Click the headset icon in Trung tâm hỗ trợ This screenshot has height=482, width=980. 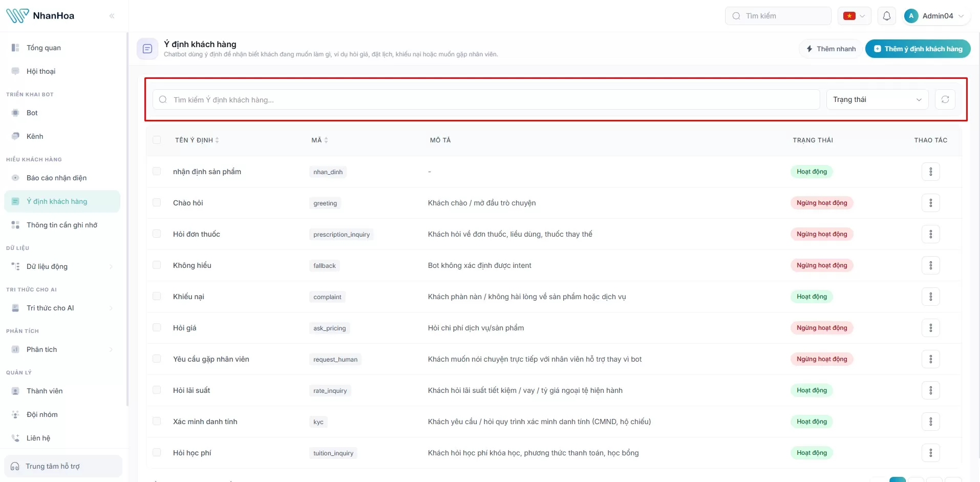coord(15,466)
